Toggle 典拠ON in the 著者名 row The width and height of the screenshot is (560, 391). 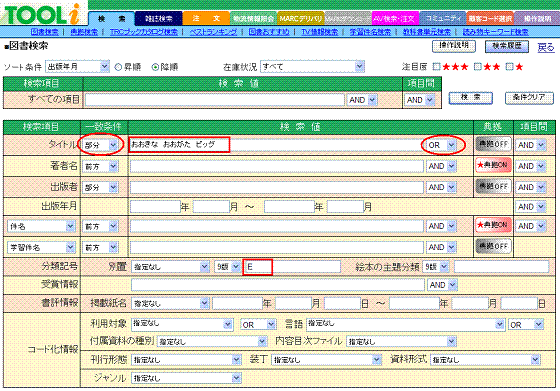(493, 165)
